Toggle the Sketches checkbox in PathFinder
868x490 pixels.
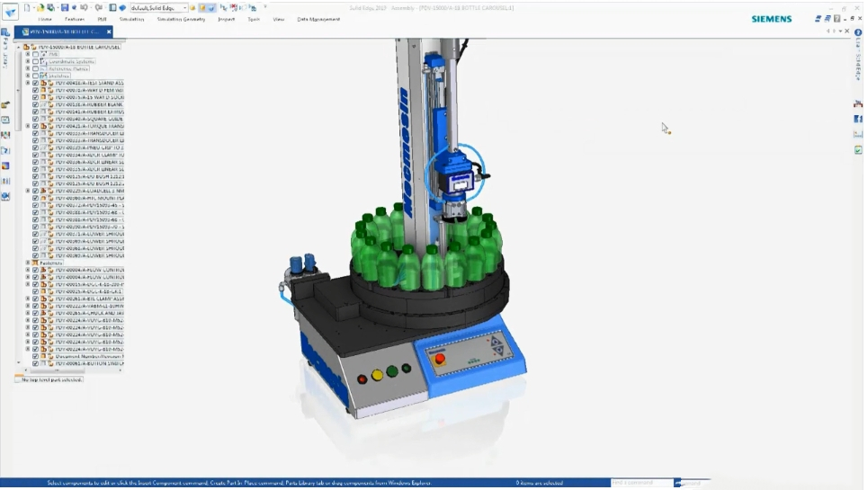(36, 76)
